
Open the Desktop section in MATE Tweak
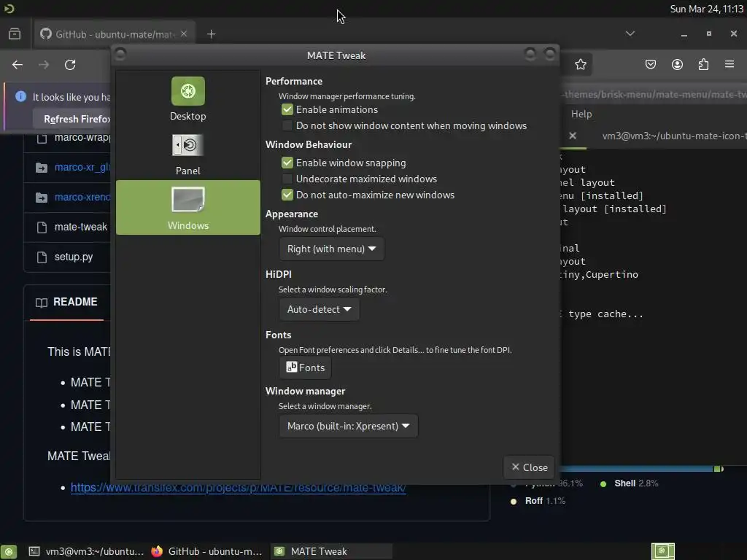pyautogui.click(x=187, y=99)
